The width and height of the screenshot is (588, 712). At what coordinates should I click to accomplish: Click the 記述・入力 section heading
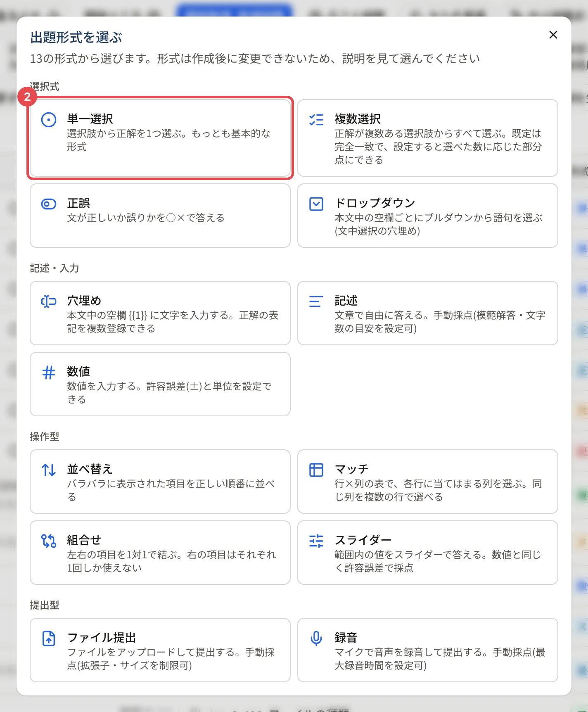pos(55,268)
